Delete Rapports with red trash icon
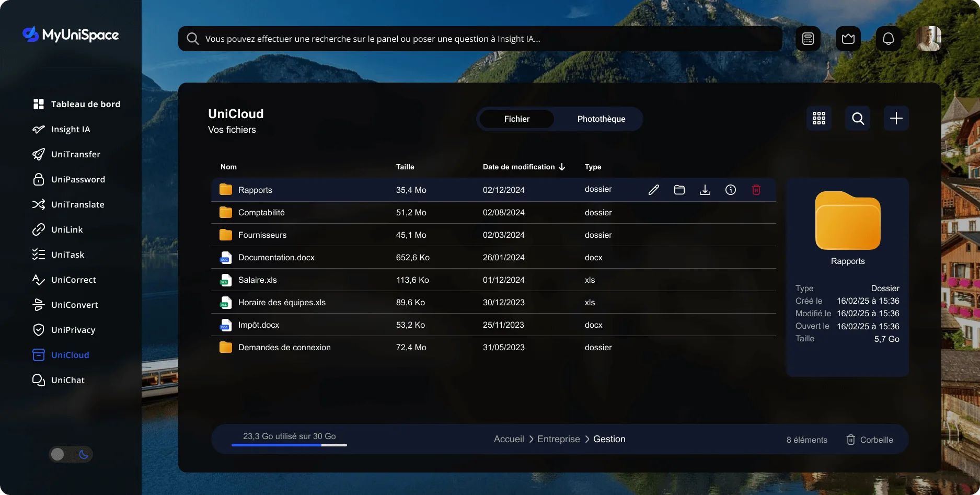The height and width of the screenshot is (495, 980). (756, 190)
